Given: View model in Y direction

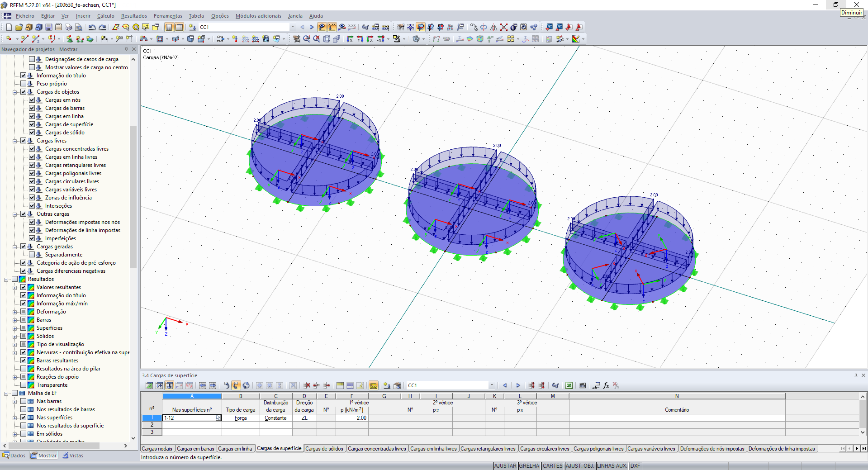Looking at the screenshot, I should (x=360, y=39).
